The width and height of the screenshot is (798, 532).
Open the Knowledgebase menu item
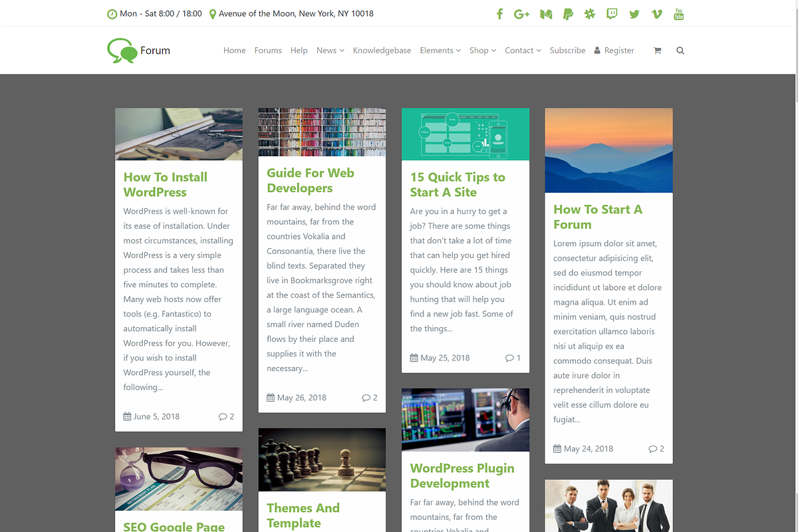pyautogui.click(x=382, y=51)
